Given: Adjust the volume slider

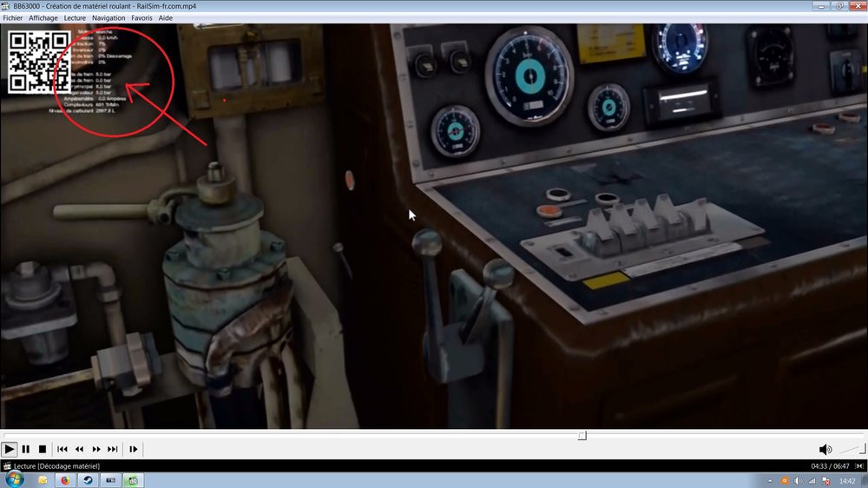Looking at the screenshot, I should (852, 449).
